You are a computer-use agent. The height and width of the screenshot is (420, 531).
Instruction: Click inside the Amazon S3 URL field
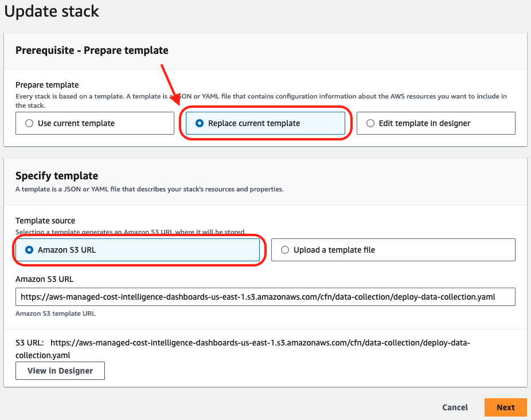265,297
